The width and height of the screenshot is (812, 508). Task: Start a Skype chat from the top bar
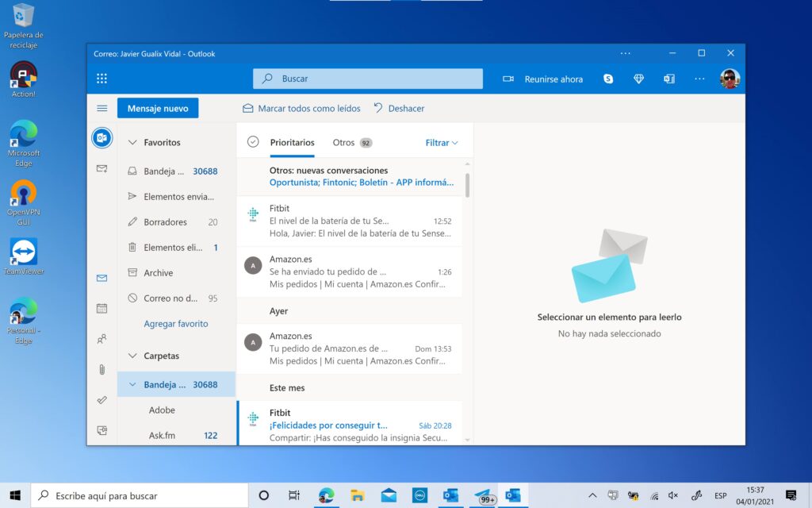pos(607,79)
